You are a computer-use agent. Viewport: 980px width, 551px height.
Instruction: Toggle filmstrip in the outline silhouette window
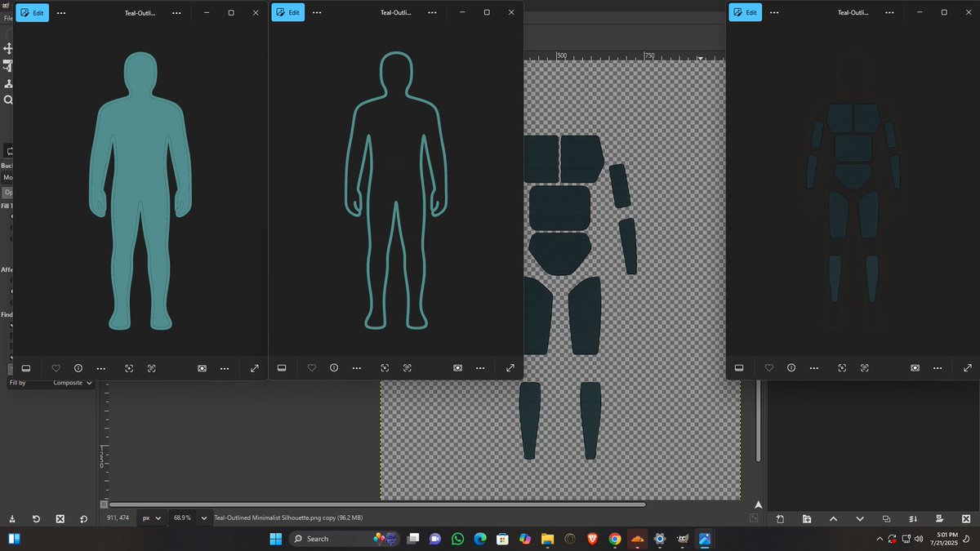click(281, 368)
